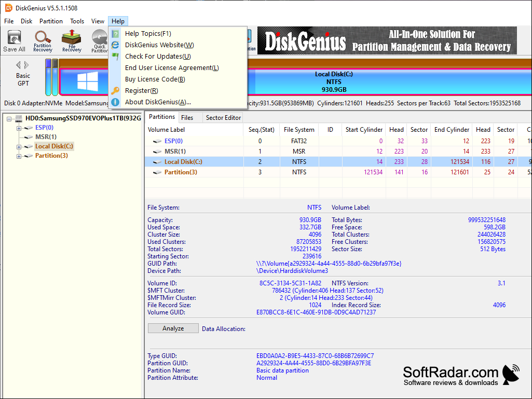Click the End Cylinder column header
The height and width of the screenshot is (399, 532).
pos(452,130)
